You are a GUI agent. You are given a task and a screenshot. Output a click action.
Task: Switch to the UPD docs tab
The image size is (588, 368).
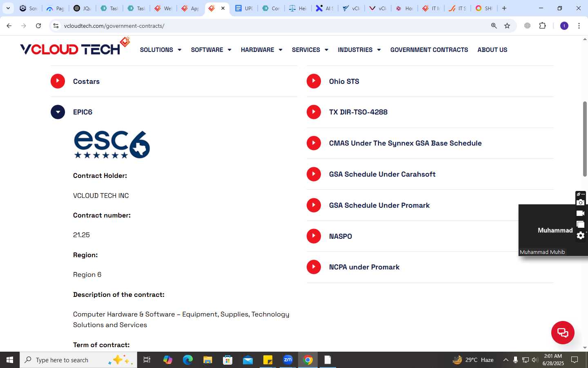point(244,8)
